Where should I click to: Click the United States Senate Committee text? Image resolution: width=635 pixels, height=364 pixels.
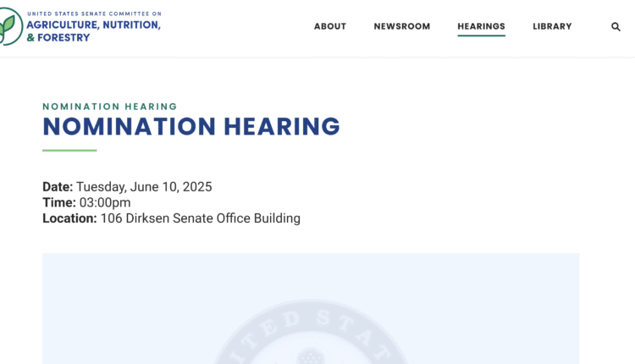pyautogui.click(x=93, y=14)
